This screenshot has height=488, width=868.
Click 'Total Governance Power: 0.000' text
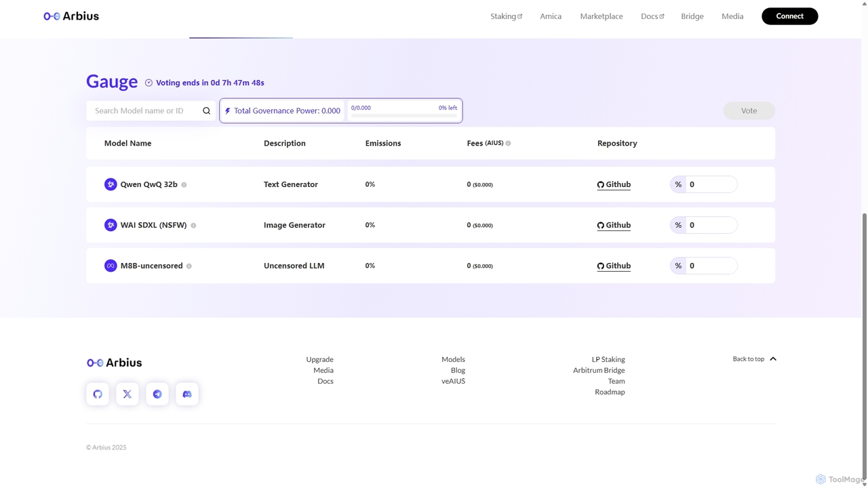(287, 110)
